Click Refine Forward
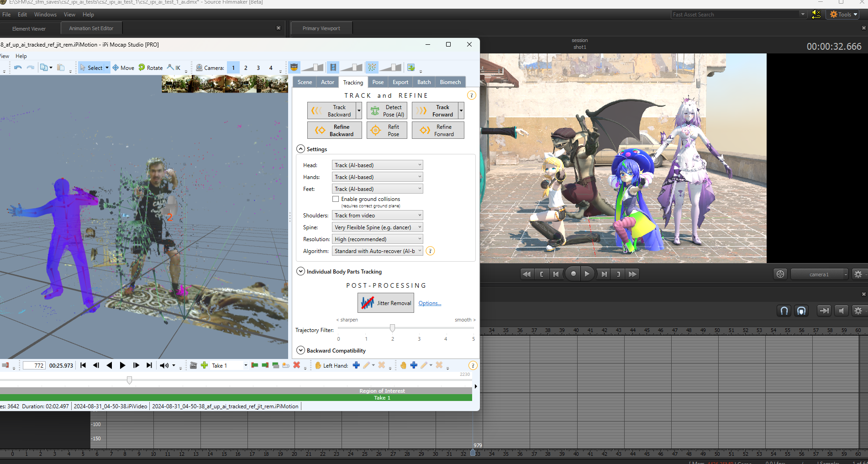Viewport: 868px width, 464px height. tap(438, 131)
